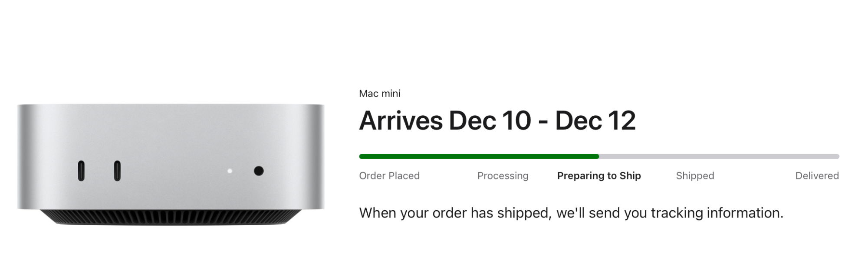Click the word Dec 12 in heading
868x276 pixels.
pos(595,120)
